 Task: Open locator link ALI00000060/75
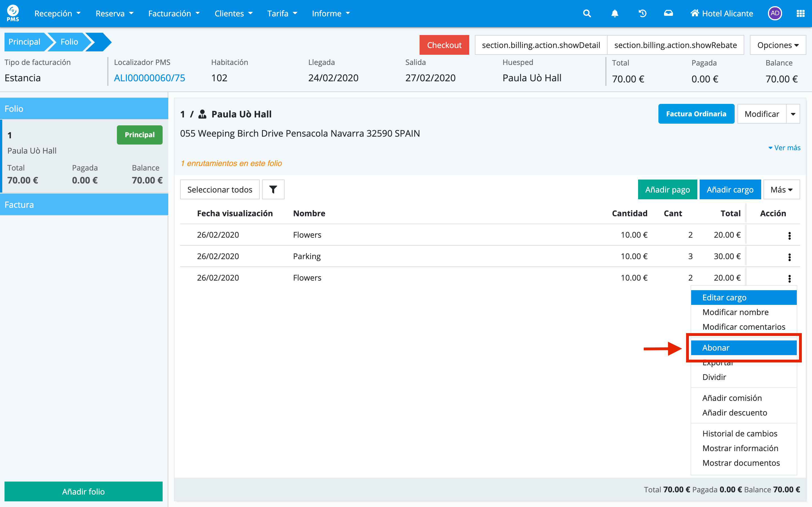150,78
